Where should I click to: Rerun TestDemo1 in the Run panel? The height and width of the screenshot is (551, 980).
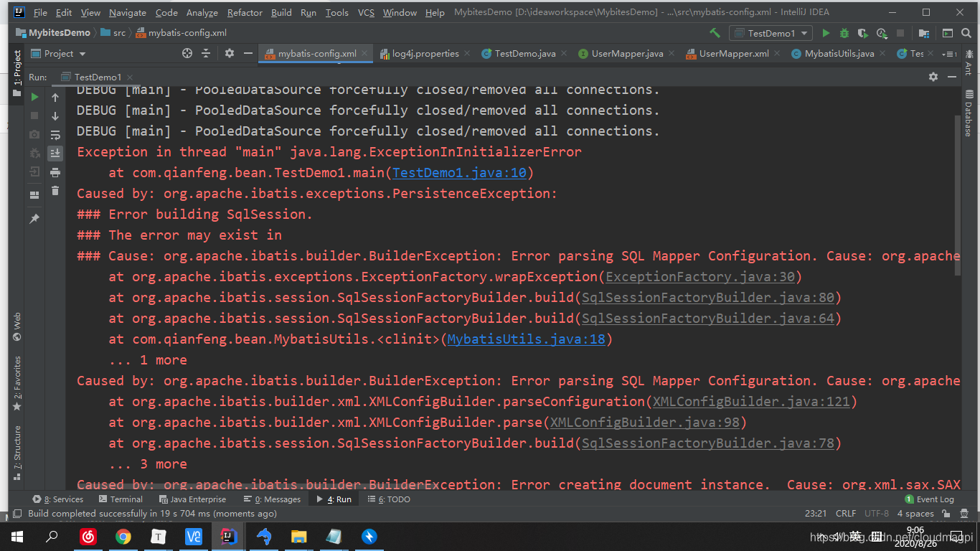34,97
